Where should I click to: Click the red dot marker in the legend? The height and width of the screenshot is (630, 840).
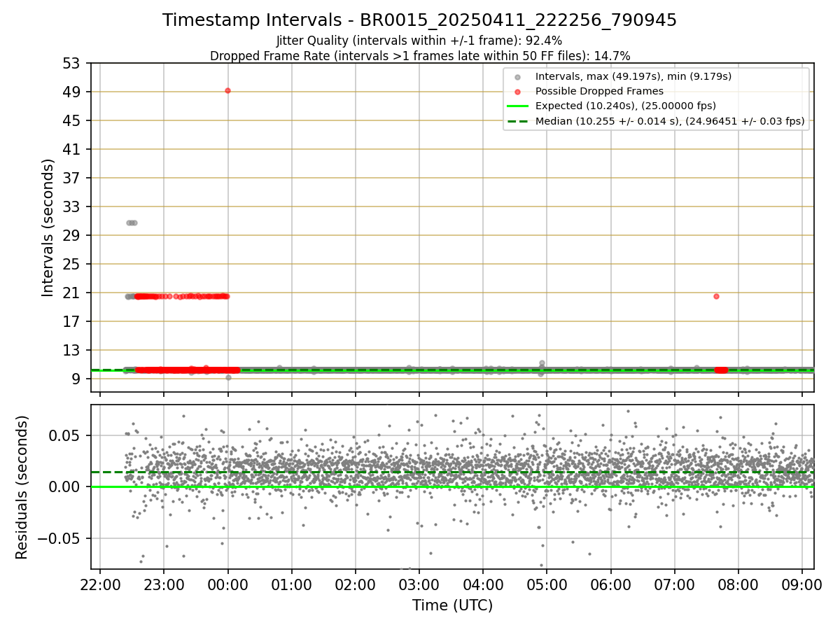coord(517,92)
